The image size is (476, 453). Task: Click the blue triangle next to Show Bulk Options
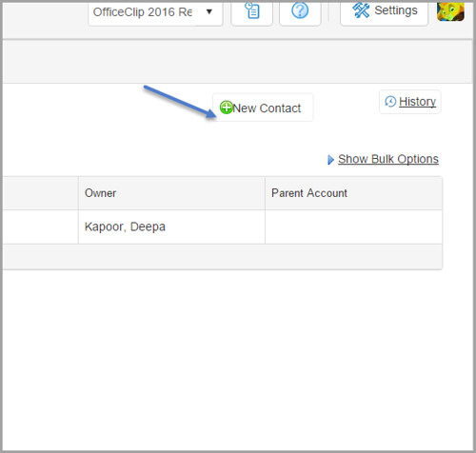coord(330,160)
